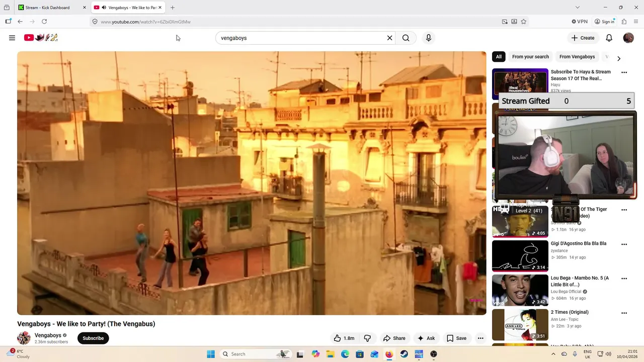Click the vengaboys search input field
Screen dimensions: 644x362
click(x=301, y=38)
